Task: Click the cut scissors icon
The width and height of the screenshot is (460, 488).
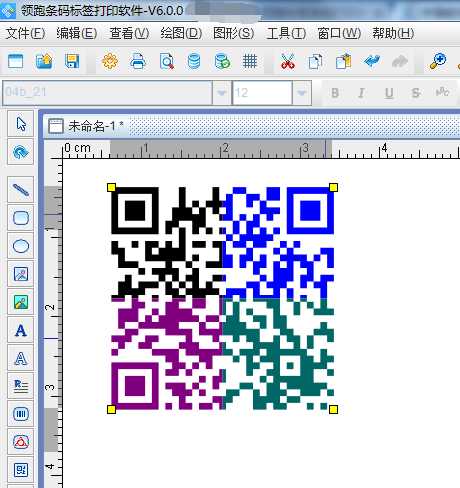Action: tap(288, 61)
